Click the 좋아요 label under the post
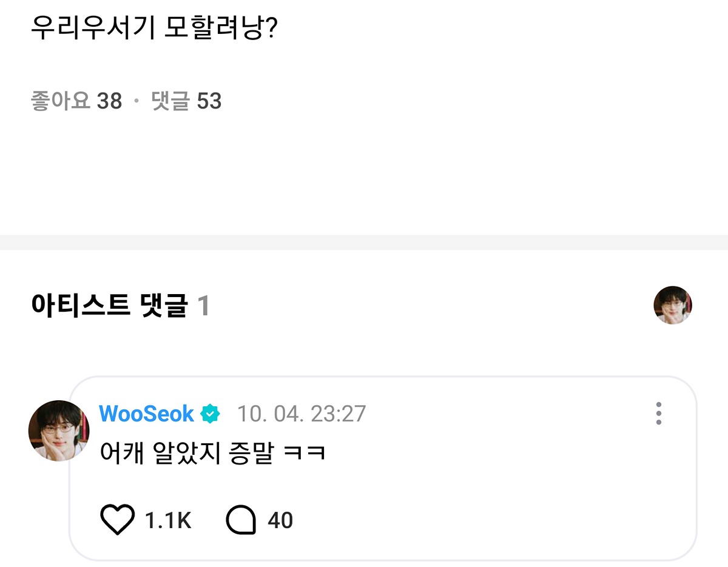728x567 pixels. pyautogui.click(x=61, y=101)
